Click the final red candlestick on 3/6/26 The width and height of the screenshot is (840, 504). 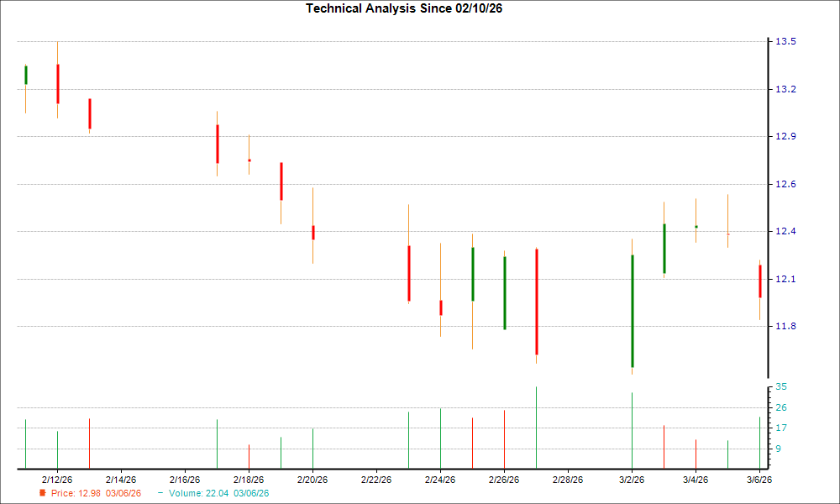761,281
